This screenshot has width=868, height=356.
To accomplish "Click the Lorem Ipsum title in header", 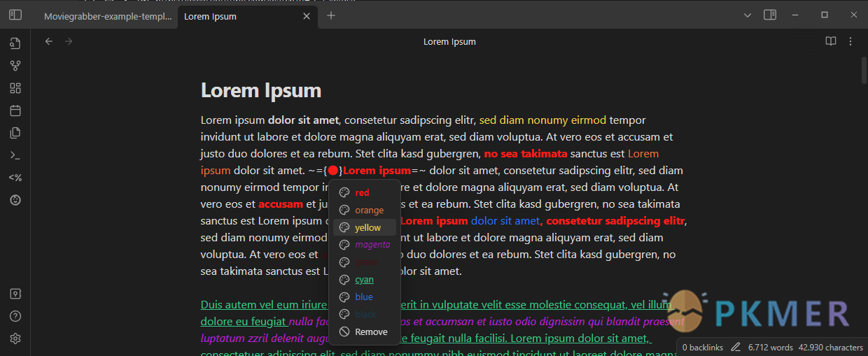I will [x=449, y=41].
